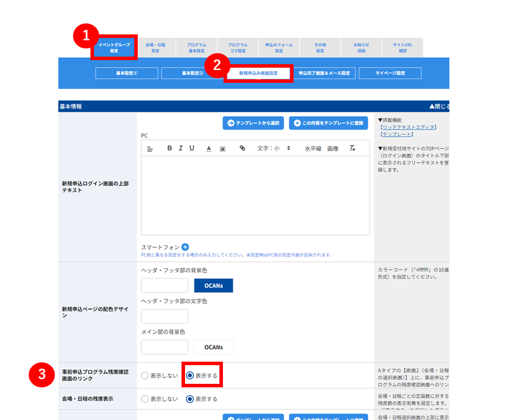Insert hyperlink using link icon
The width and height of the screenshot is (506, 420).
coord(242,148)
